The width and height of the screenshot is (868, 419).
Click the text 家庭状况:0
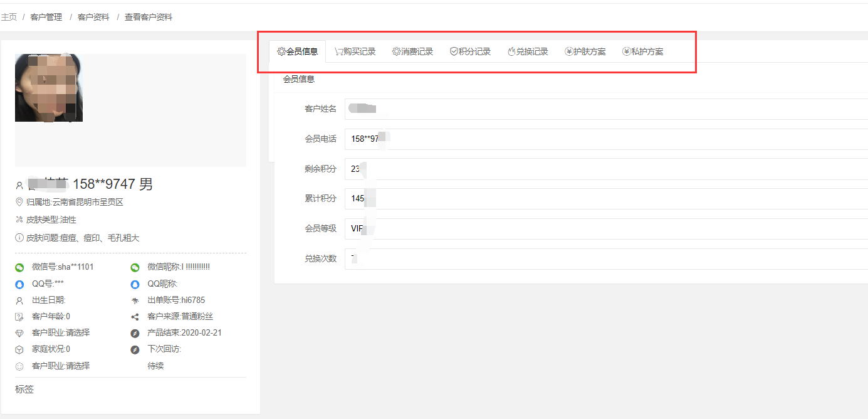click(x=51, y=349)
